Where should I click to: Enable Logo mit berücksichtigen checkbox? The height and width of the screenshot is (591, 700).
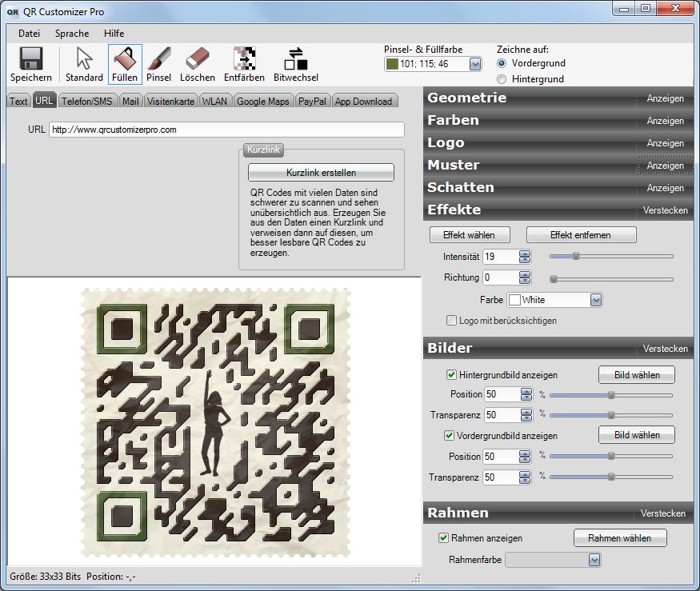click(451, 321)
